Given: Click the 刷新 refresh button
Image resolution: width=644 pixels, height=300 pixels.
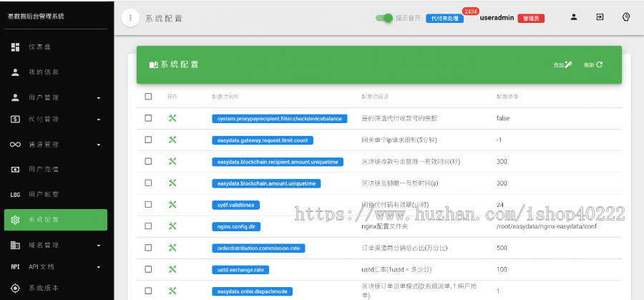Looking at the screenshot, I should click(593, 64).
